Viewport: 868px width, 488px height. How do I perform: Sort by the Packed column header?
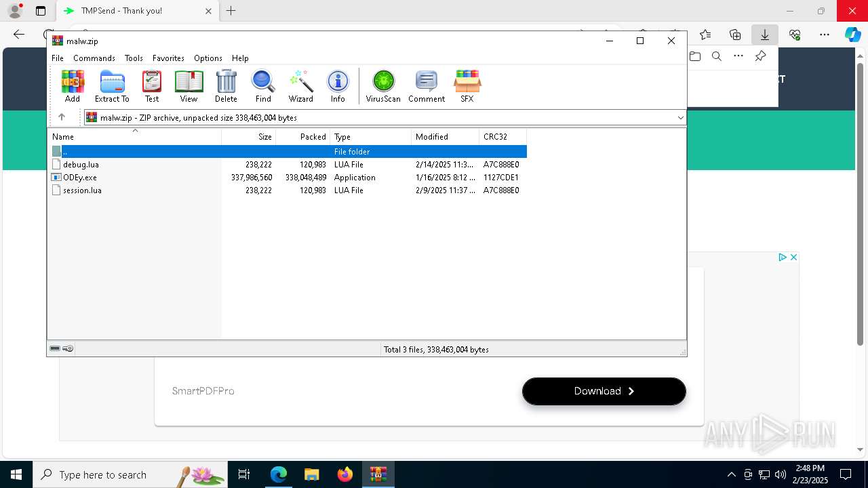pyautogui.click(x=303, y=137)
